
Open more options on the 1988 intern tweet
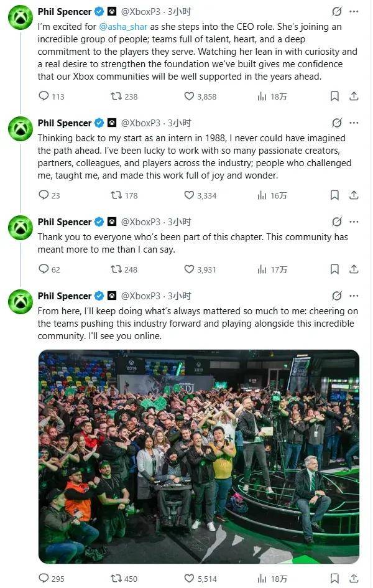[354, 123]
